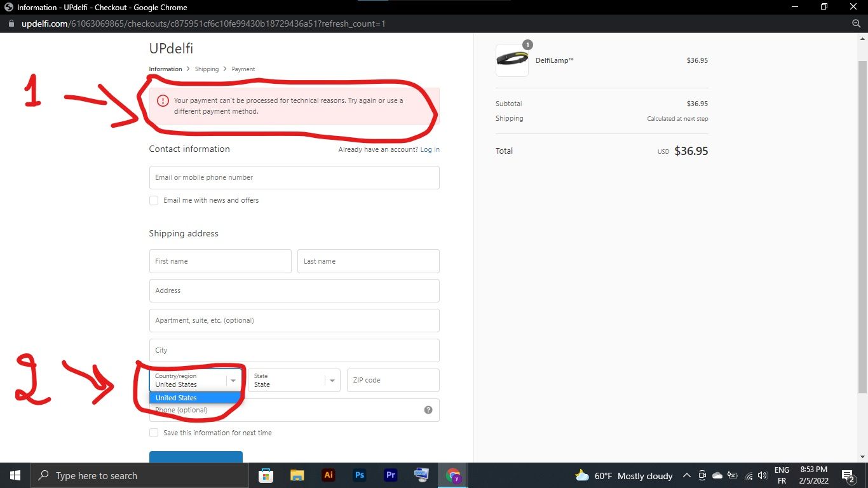Viewport: 868px width, 488px height.
Task: Check battery status tray icon
Action: [733, 475]
